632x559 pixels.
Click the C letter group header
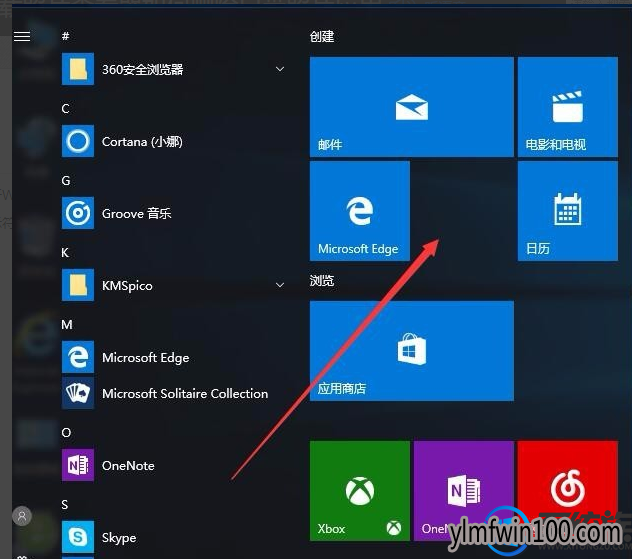65,108
